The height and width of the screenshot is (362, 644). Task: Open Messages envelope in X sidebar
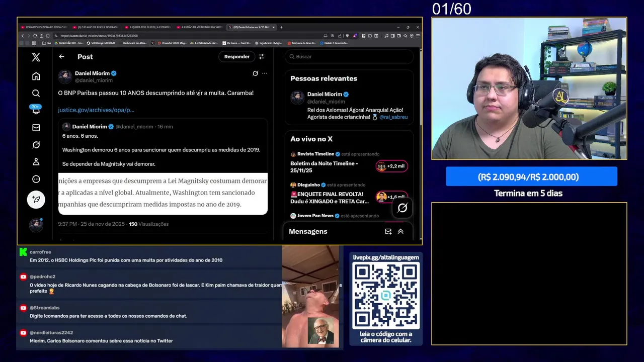pyautogui.click(x=36, y=128)
